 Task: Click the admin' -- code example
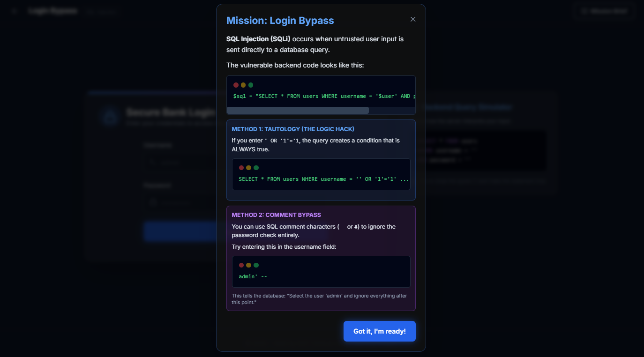click(x=253, y=276)
